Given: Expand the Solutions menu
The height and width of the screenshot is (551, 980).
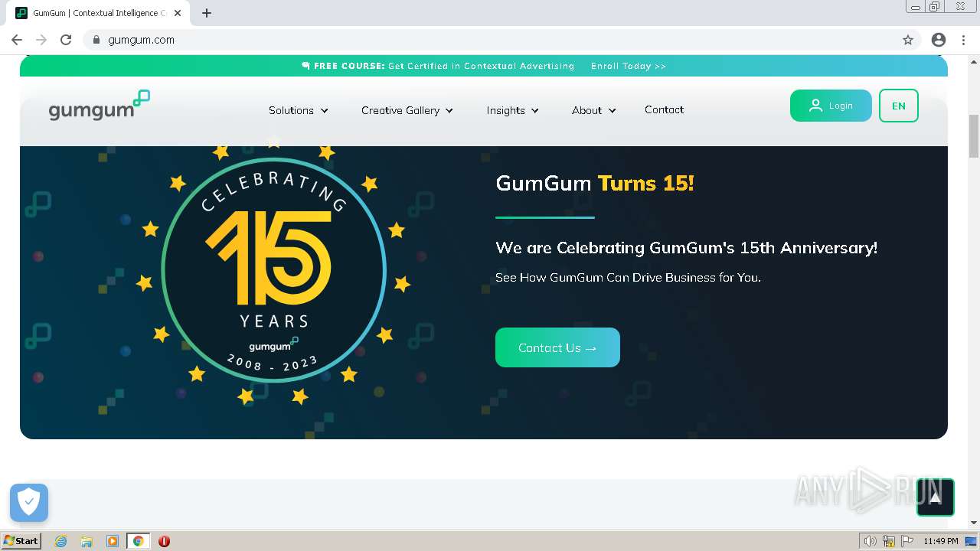Looking at the screenshot, I should (299, 110).
